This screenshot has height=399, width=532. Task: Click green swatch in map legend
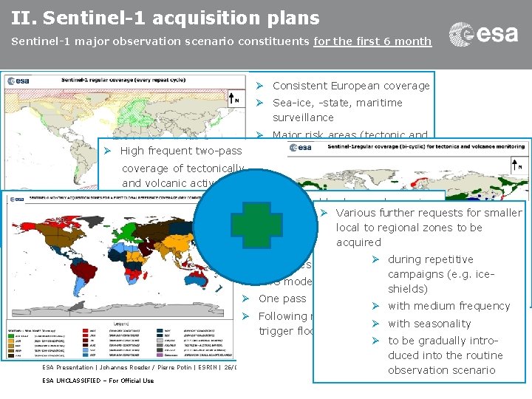tap(11, 335)
